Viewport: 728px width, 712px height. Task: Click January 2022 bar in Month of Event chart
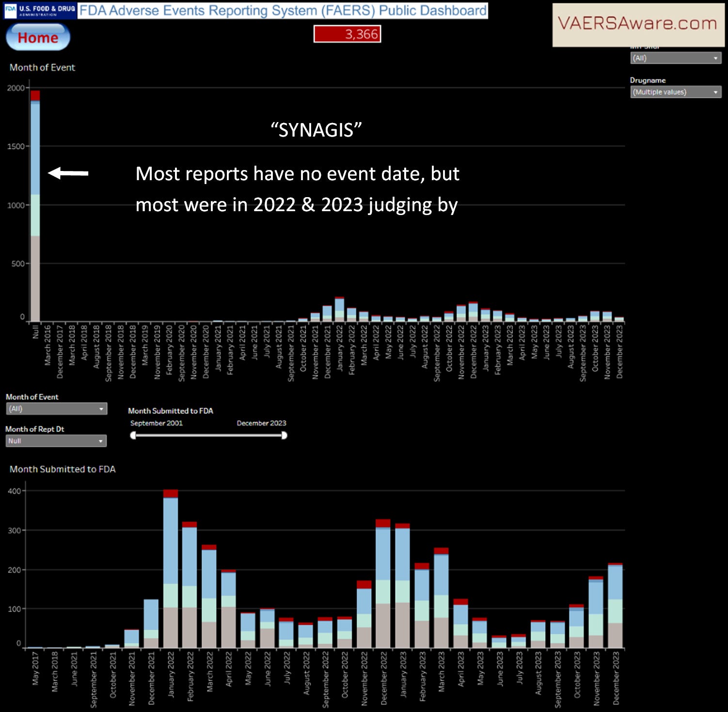coord(339,309)
